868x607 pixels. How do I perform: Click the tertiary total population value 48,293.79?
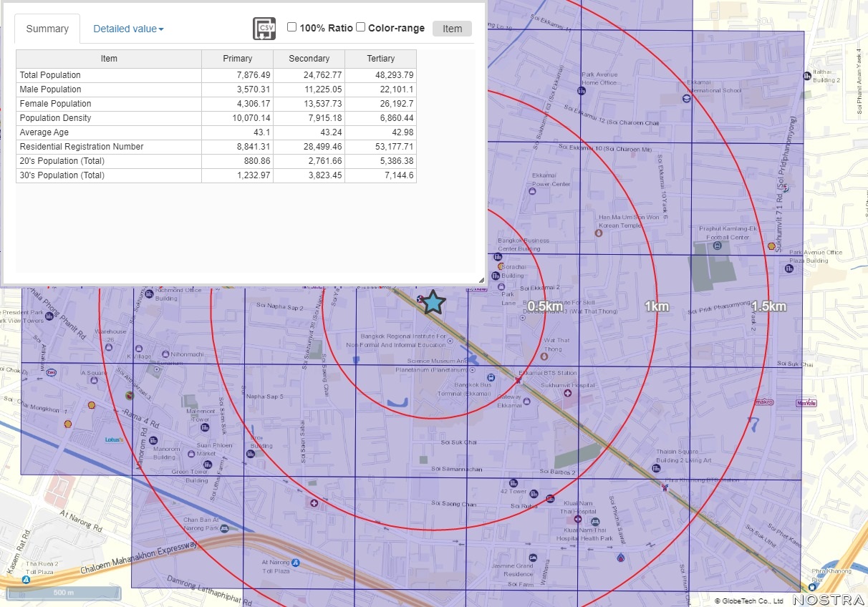point(395,75)
